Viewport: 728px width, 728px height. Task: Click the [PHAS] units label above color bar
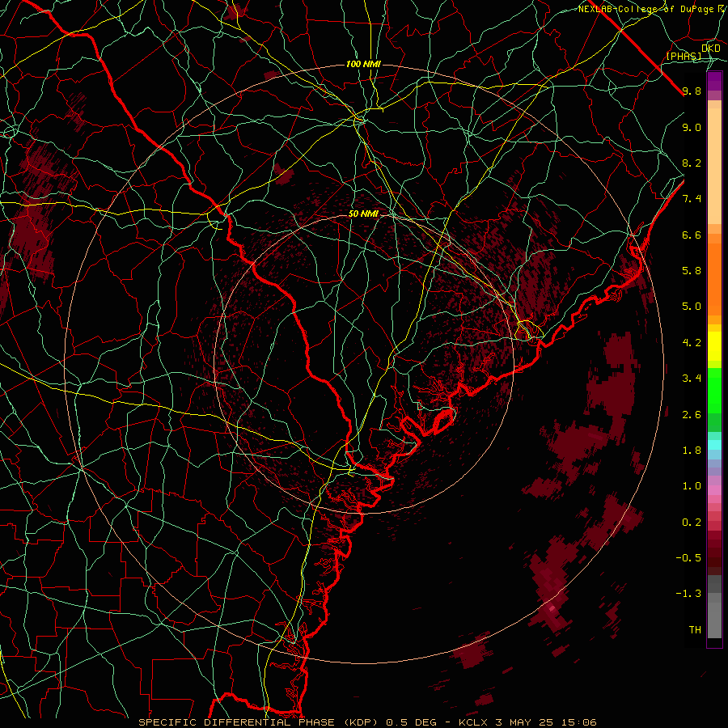click(x=684, y=56)
